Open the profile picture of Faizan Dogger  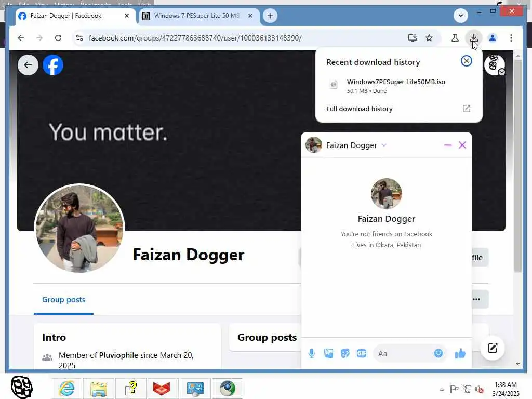click(x=79, y=229)
